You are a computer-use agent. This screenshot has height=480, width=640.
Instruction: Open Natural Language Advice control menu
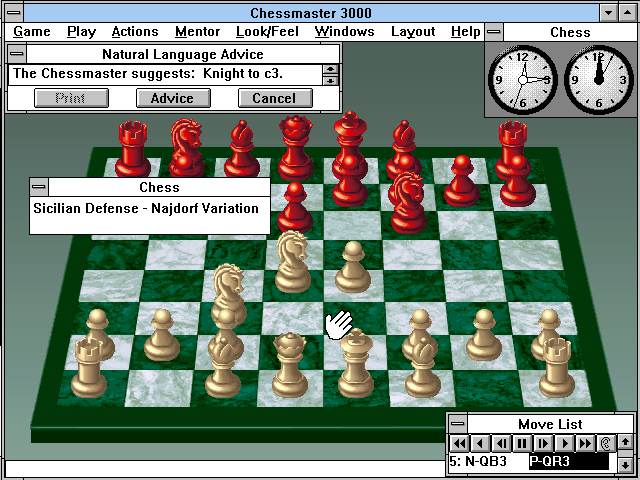(x=17, y=54)
